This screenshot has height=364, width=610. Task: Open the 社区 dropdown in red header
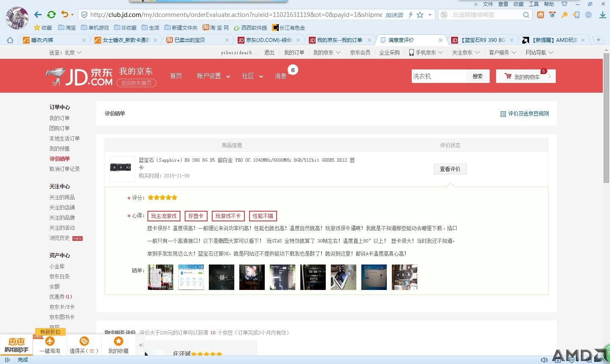tap(252, 76)
